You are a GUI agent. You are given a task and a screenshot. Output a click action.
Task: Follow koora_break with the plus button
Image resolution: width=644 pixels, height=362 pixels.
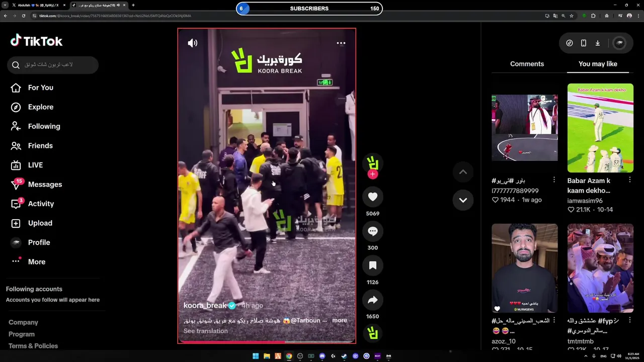click(x=372, y=174)
